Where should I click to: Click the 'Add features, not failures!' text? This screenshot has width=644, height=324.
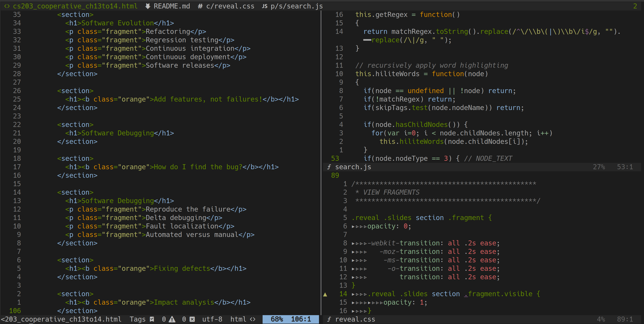208,99
